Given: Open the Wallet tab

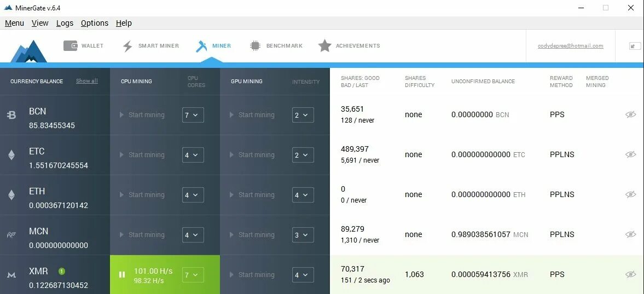Looking at the screenshot, I should coord(83,45).
